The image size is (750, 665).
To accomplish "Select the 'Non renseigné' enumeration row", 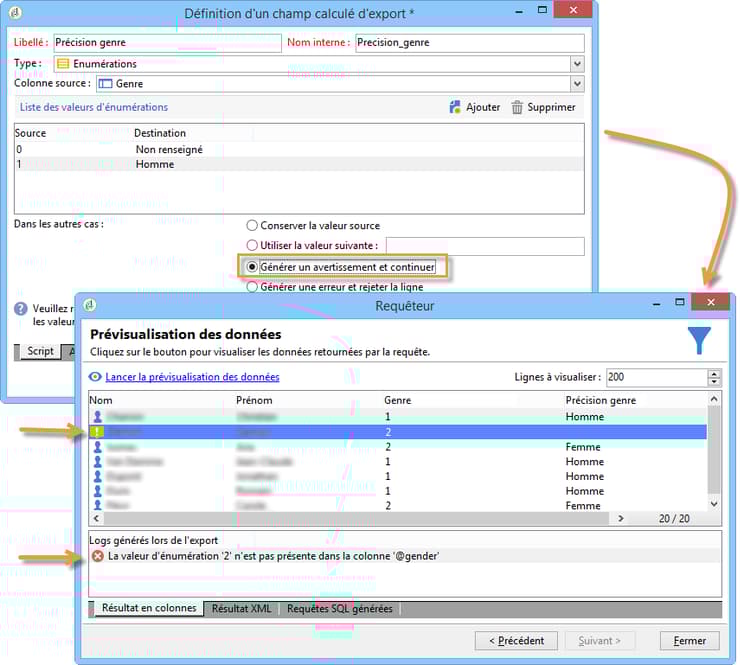I will point(299,149).
